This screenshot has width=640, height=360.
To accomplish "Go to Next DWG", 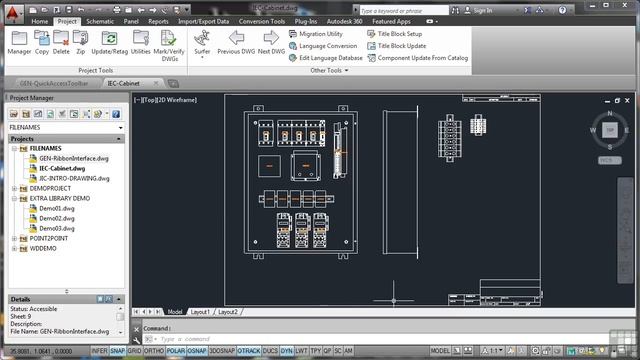I will [271, 43].
